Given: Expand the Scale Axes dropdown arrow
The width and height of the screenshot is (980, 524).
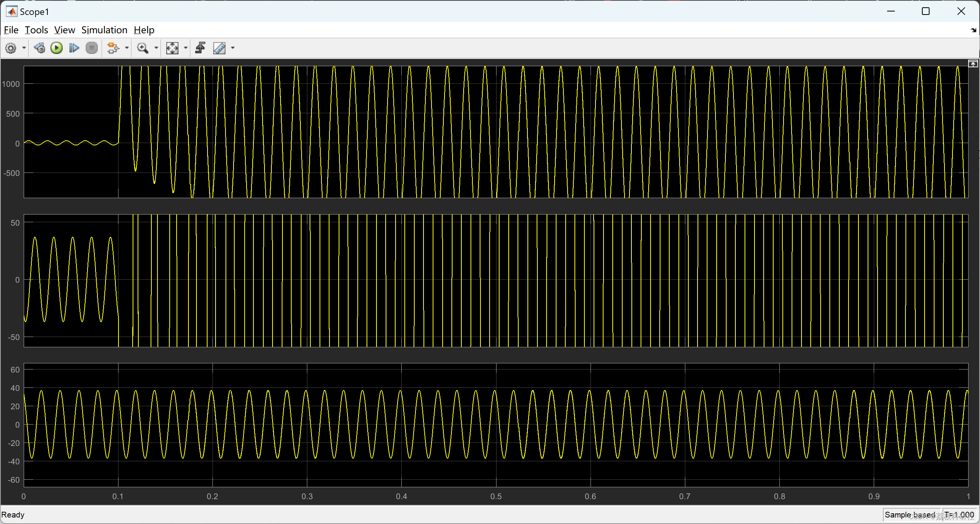Looking at the screenshot, I should 186,48.
